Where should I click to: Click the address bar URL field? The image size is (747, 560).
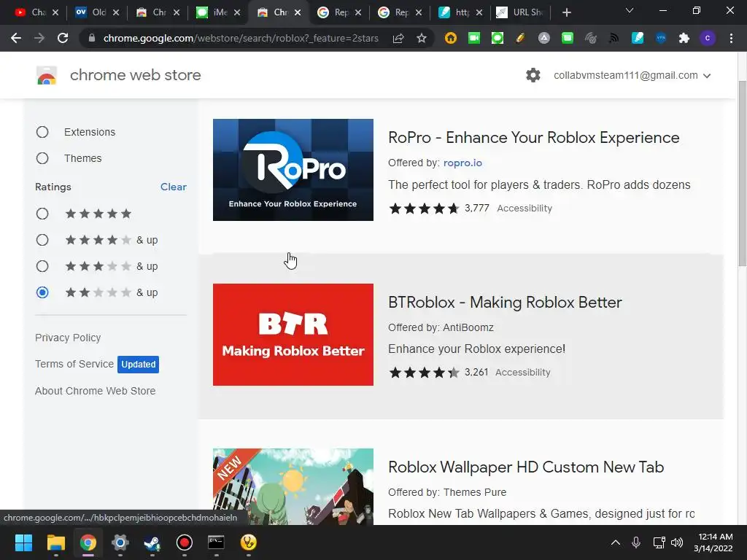[x=241, y=38]
